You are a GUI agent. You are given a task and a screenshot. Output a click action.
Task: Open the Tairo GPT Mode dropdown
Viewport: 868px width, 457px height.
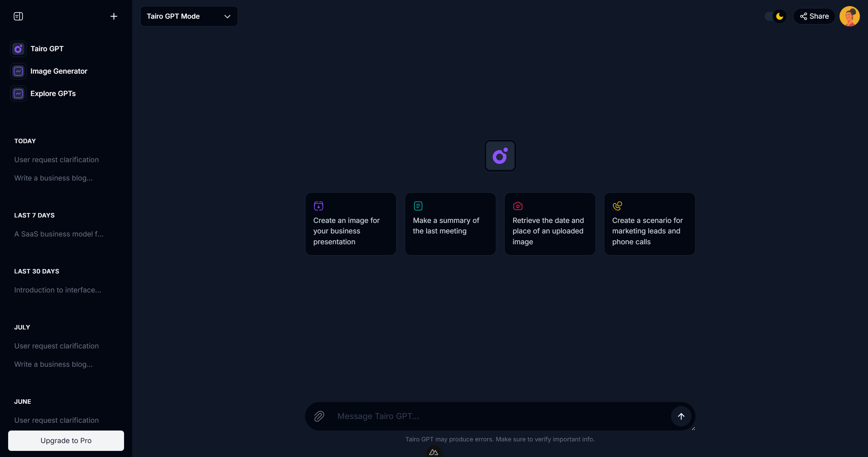click(188, 16)
